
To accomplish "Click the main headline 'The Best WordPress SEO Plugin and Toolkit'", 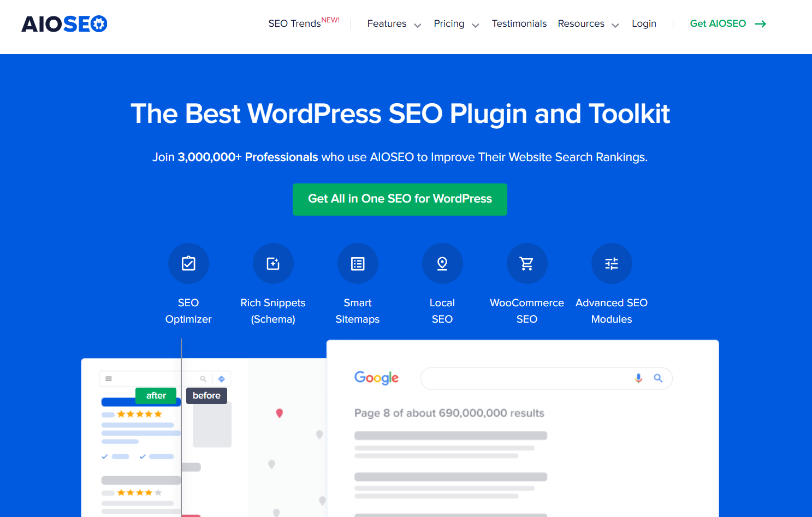I will click(x=400, y=114).
